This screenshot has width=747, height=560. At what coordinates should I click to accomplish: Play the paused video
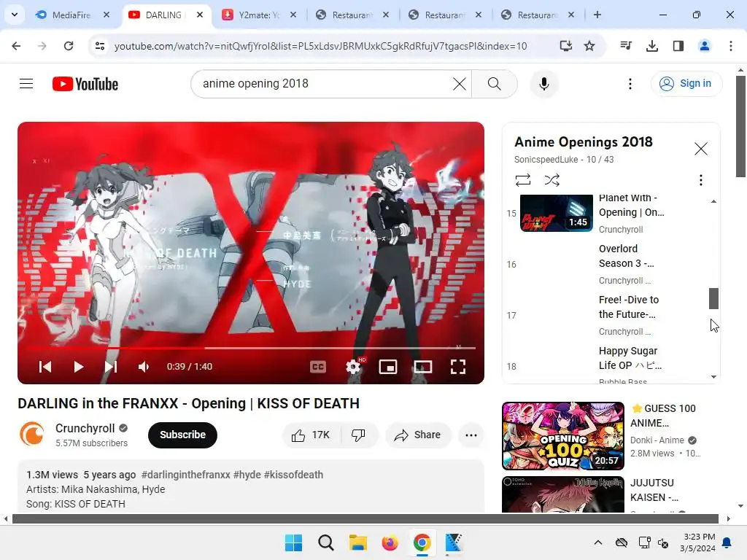pos(78,366)
